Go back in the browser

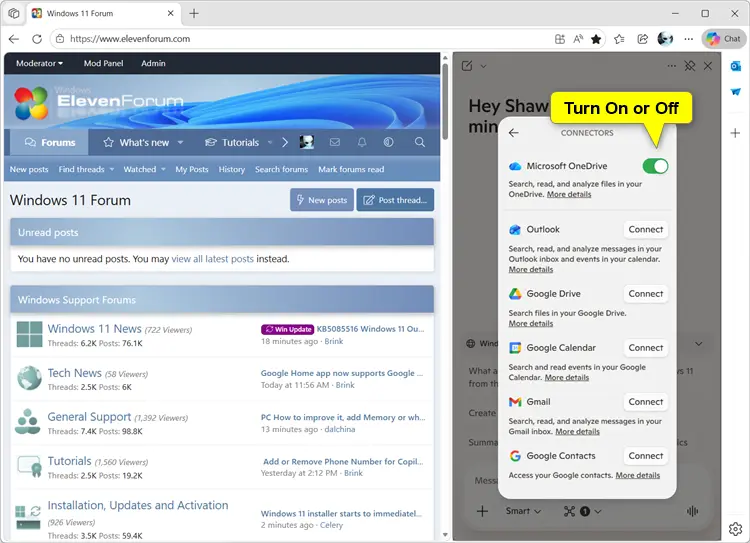click(14, 39)
